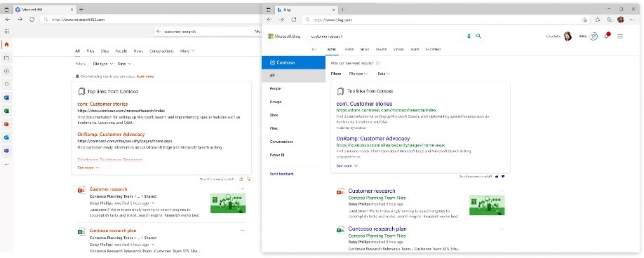Refresh the Microsoft 365 browser page
Screen dimensions: 644x258
tap(32, 19)
